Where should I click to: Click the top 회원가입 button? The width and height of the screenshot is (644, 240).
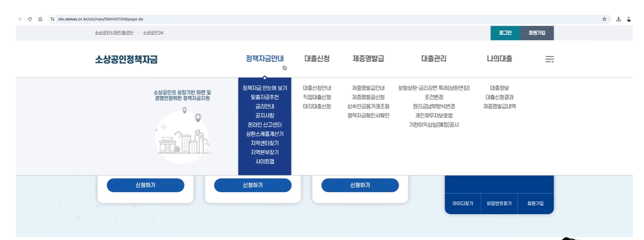coord(537,33)
